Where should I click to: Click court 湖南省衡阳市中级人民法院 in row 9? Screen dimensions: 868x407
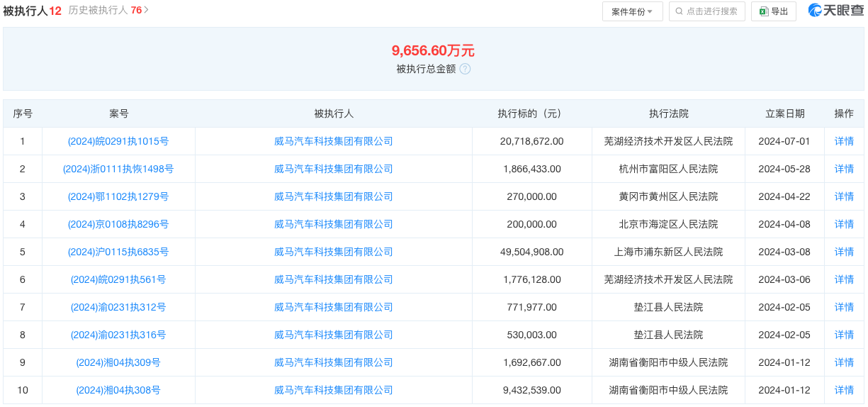click(668, 362)
